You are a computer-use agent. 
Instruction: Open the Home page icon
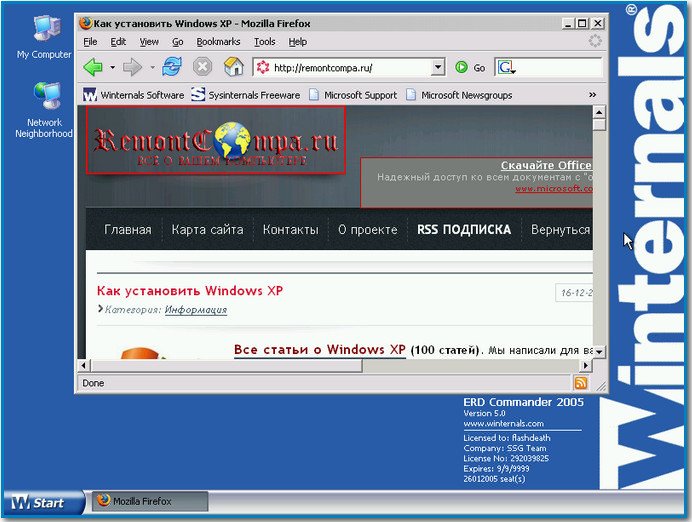[x=233, y=67]
